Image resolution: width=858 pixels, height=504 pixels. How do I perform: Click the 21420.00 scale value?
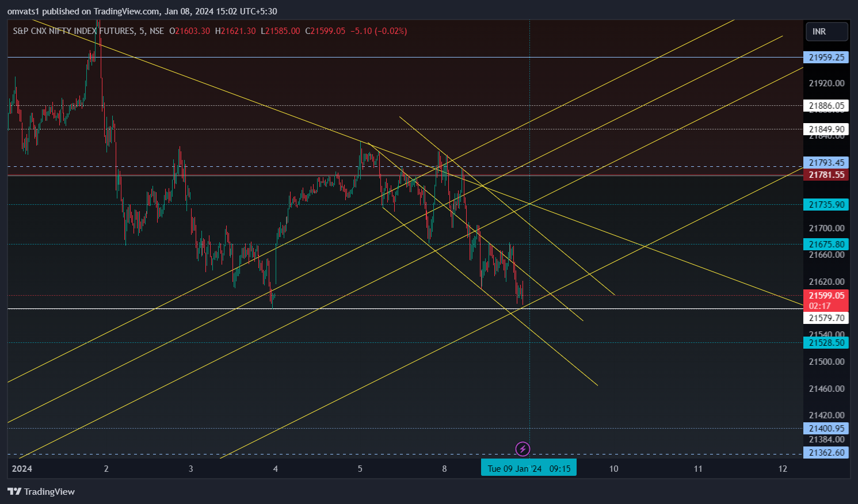(x=826, y=415)
